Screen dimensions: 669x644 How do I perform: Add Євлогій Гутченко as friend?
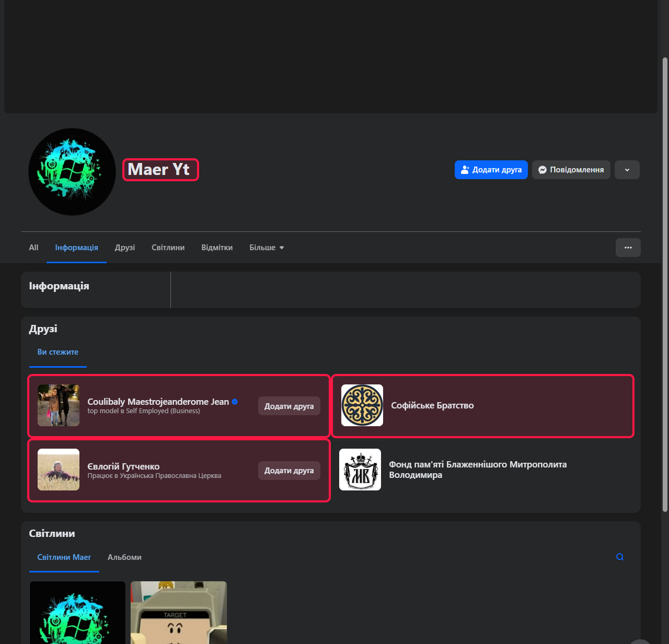click(289, 471)
